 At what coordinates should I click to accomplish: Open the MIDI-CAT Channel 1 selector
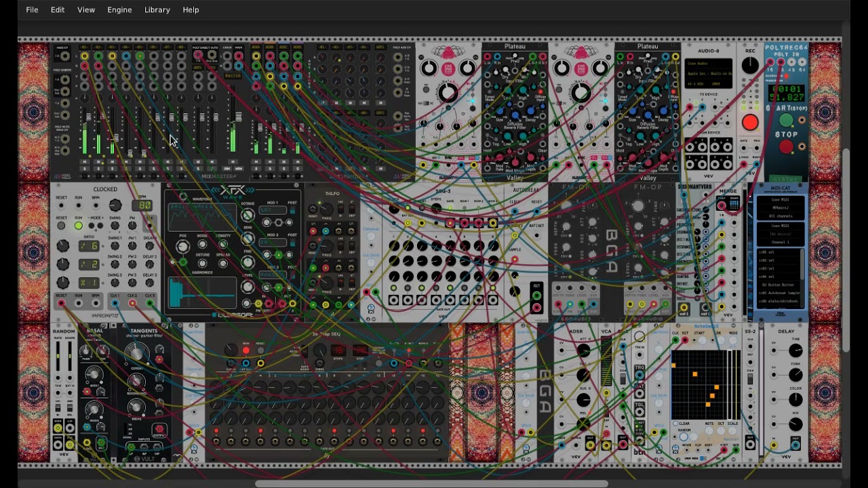pos(780,242)
